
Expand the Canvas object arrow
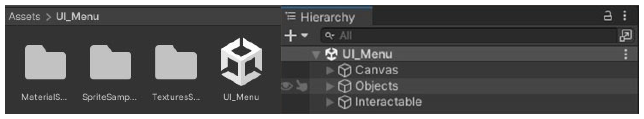tap(330, 70)
